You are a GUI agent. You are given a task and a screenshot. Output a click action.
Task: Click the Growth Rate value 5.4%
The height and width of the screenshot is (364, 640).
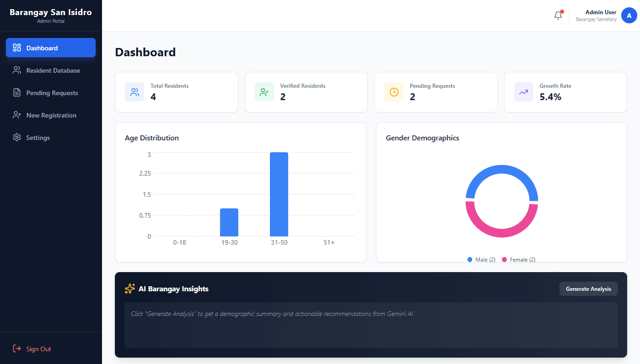tap(550, 96)
